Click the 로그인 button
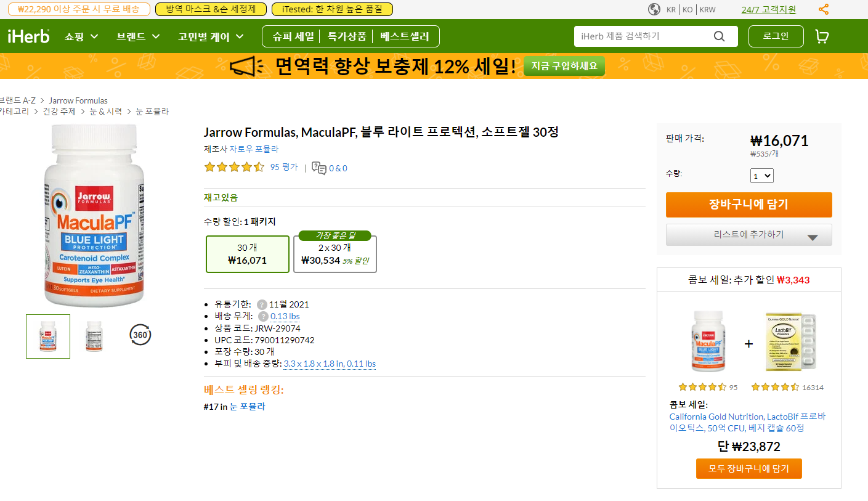868x501 pixels. click(x=776, y=36)
